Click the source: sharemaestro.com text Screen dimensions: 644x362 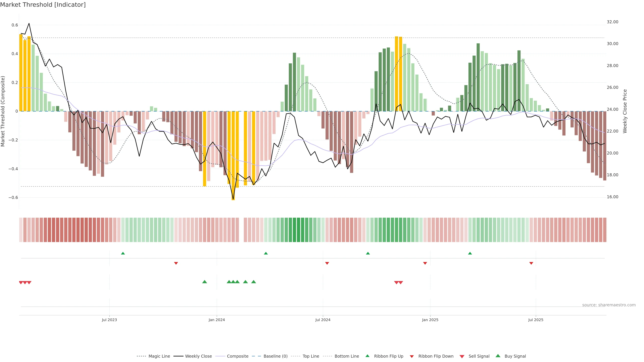tap(609, 305)
